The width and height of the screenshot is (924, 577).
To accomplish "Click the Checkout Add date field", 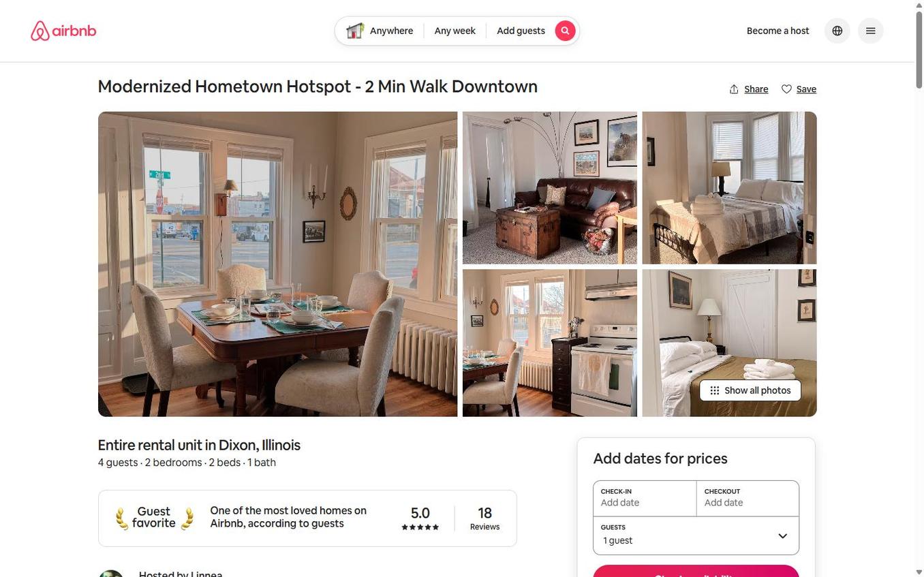I will click(x=748, y=499).
